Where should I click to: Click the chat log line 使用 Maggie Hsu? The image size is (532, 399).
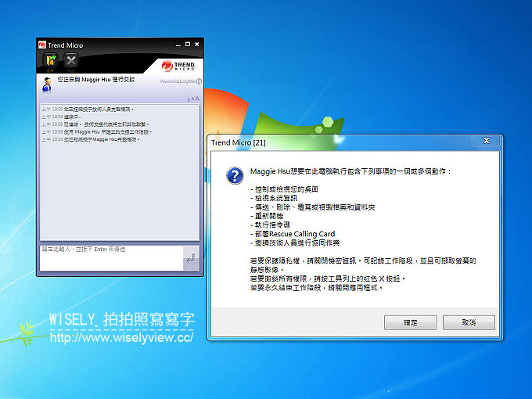[97, 131]
